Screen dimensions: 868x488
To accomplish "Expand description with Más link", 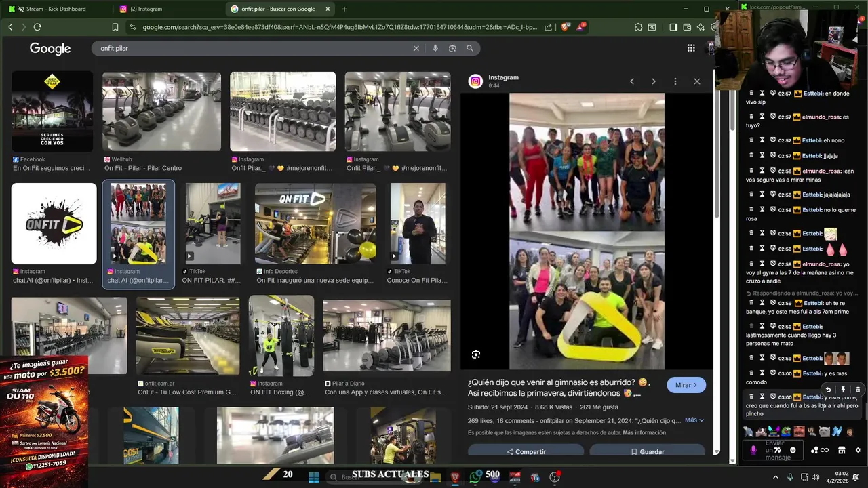I will pos(694,420).
